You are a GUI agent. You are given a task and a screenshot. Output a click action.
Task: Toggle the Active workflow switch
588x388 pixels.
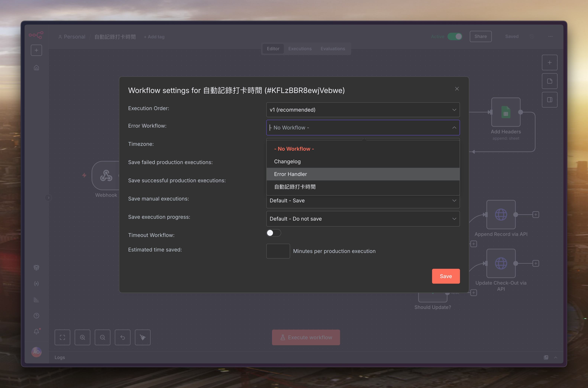coord(455,36)
